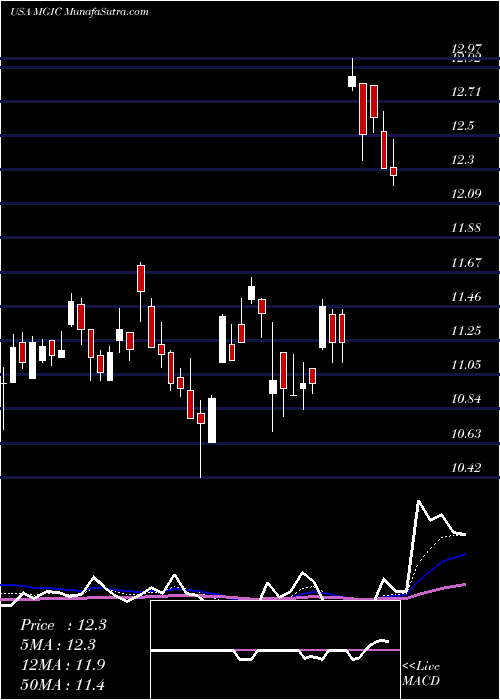Click the 10.63 price axis label
Screen dimensions: 500x700
click(x=467, y=433)
